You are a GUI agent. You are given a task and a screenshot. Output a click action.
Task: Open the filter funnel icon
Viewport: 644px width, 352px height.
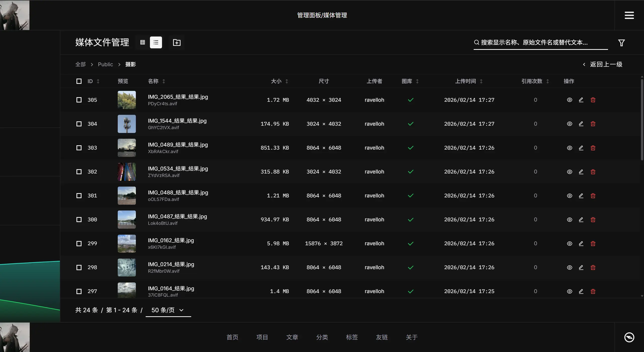(x=621, y=43)
